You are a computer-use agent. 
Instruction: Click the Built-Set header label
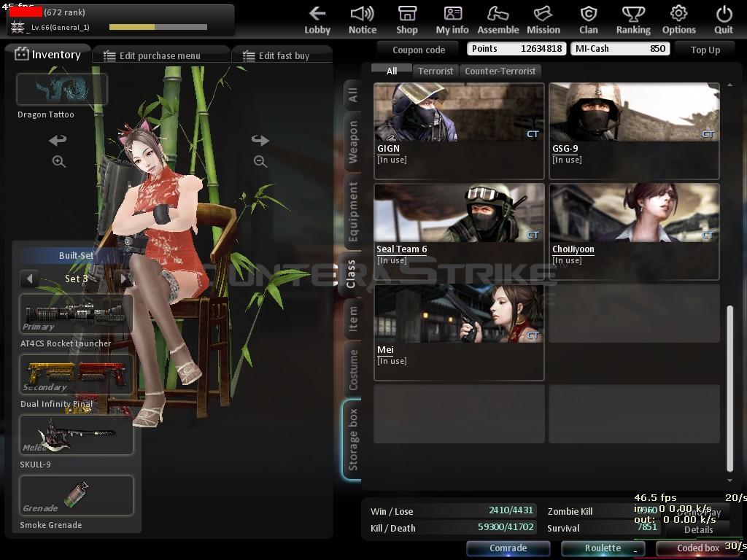[76, 256]
